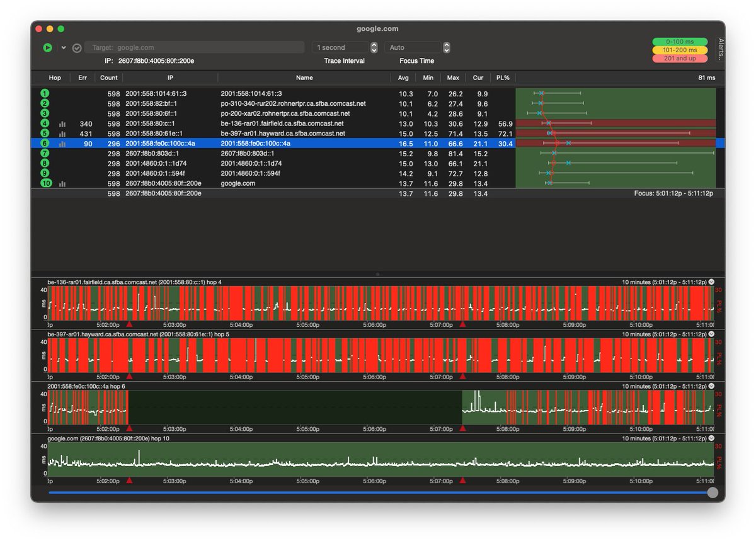The width and height of the screenshot is (756, 543).
Task: Click the hop 4 number circle
Action: (x=45, y=123)
